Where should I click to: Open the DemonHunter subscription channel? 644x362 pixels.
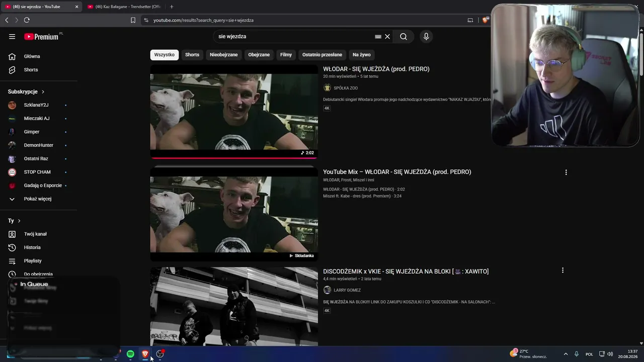tap(38, 145)
